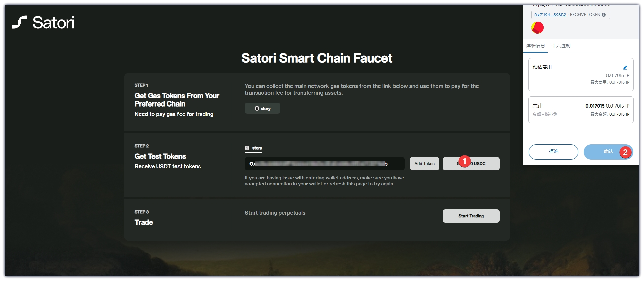Click the info icon beside RECEIVE TOKEN
This screenshot has width=644, height=281.
coord(604,15)
